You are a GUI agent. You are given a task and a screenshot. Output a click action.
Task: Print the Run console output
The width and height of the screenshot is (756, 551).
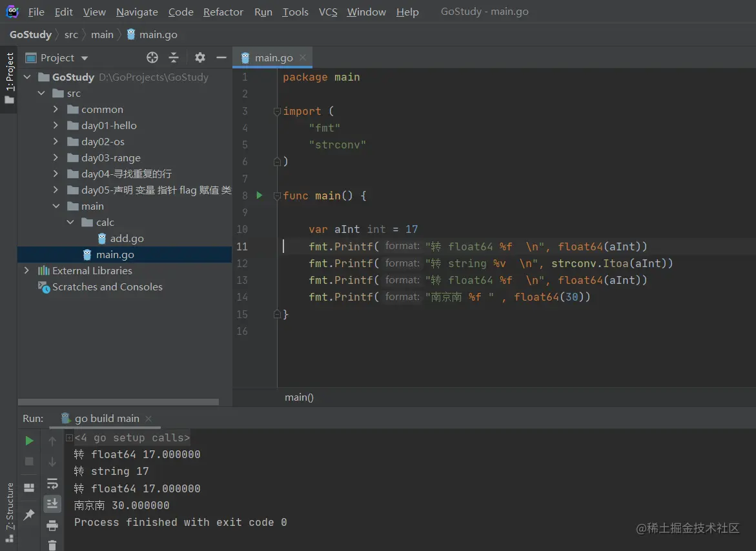tap(52, 525)
